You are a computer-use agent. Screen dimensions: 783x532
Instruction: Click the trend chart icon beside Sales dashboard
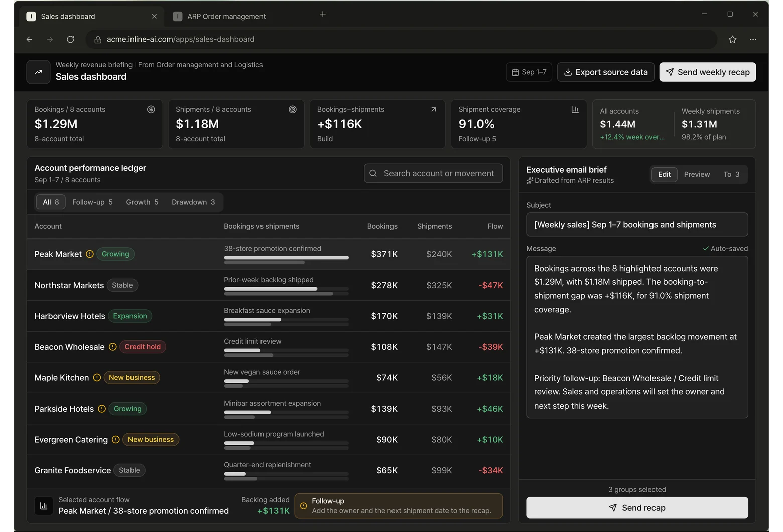click(38, 72)
